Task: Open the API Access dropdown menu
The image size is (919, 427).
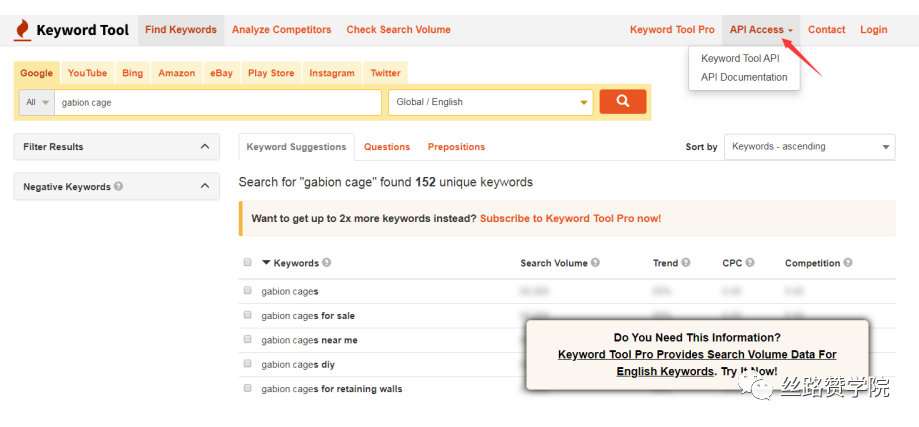Action: (x=761, y=30)
